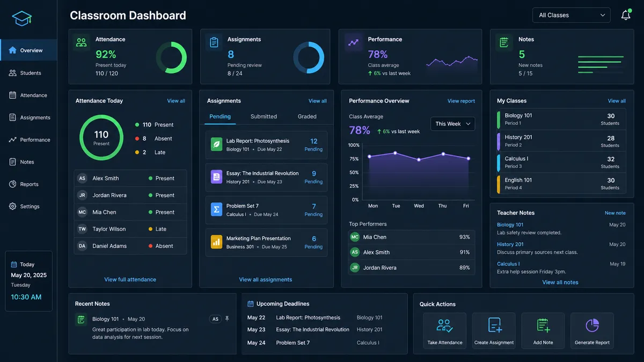Open Performance in the sidebar
644x362 pixels.
coord(28,140)
